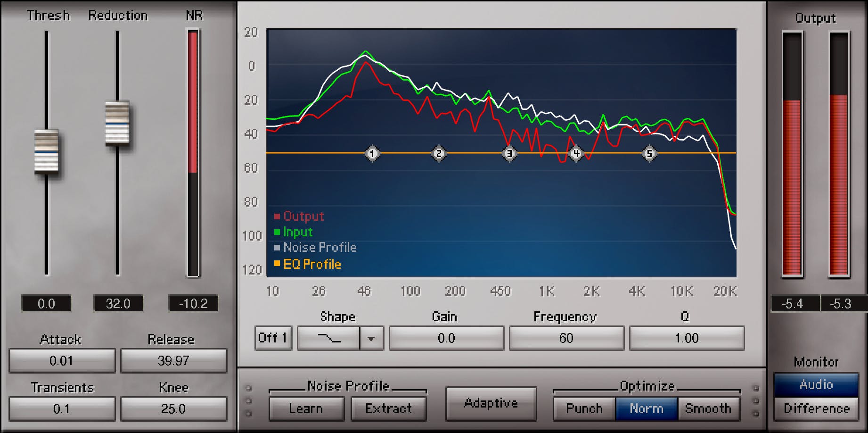The image size is (868, 433).
Task: Open the Shape dropdown arrow
Action: coord(371,338)
